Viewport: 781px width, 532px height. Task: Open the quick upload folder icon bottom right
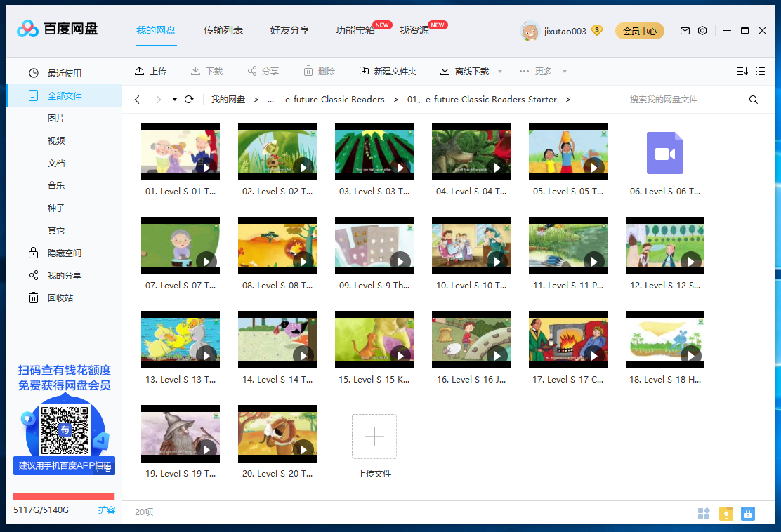(726, 513)
